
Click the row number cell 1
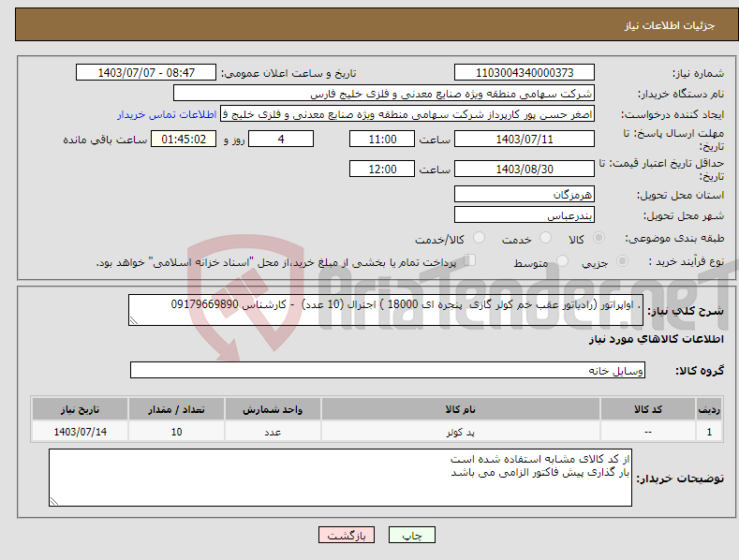pos(709,432)
